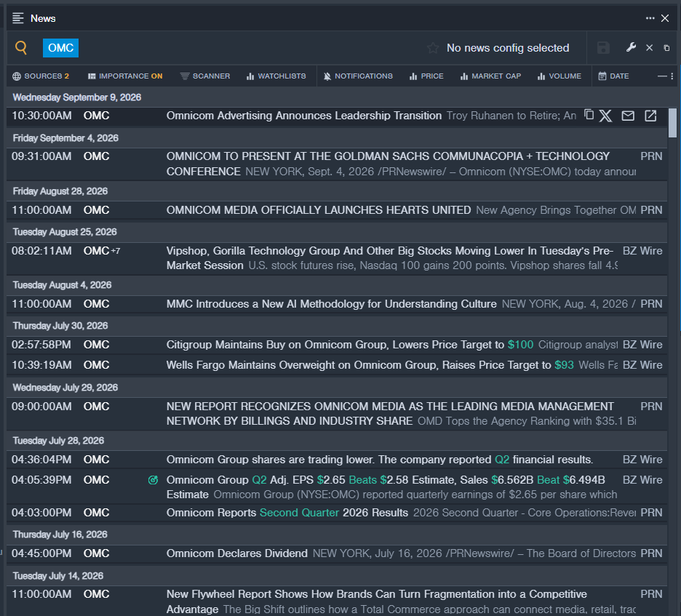
Task: Click the news list scrollbar thumb
Action: coord(672,123)
